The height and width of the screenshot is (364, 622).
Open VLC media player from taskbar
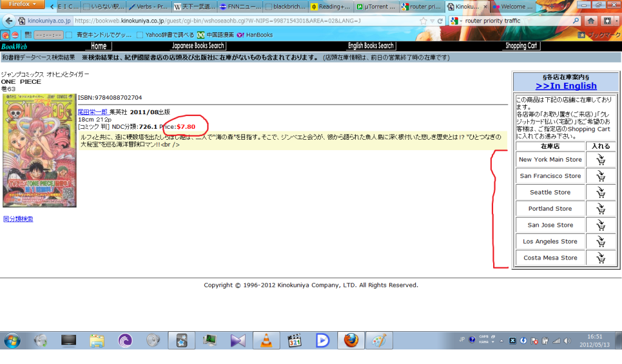click(x=266, y=340)
